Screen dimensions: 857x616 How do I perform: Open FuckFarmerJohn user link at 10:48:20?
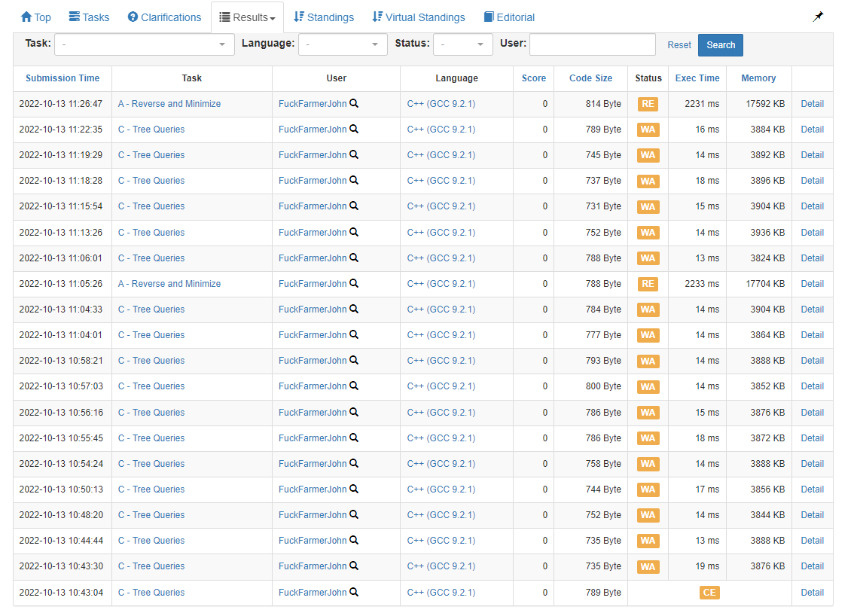tap(313, 515)
